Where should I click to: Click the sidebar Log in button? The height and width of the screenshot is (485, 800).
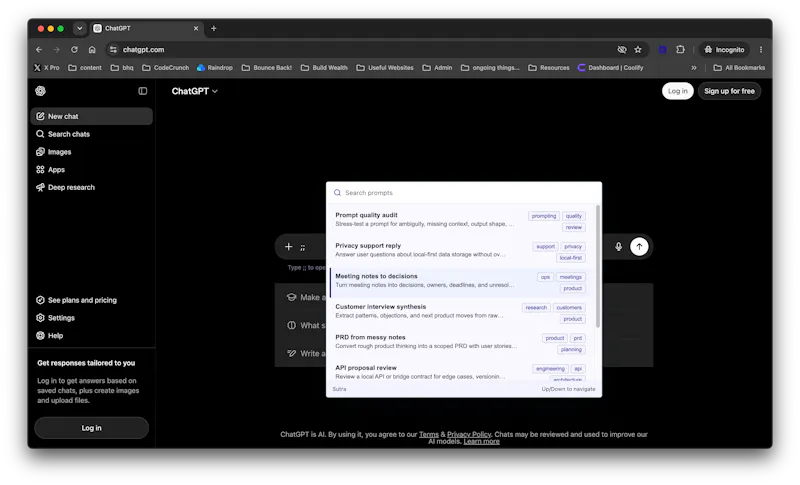[91, 428]
